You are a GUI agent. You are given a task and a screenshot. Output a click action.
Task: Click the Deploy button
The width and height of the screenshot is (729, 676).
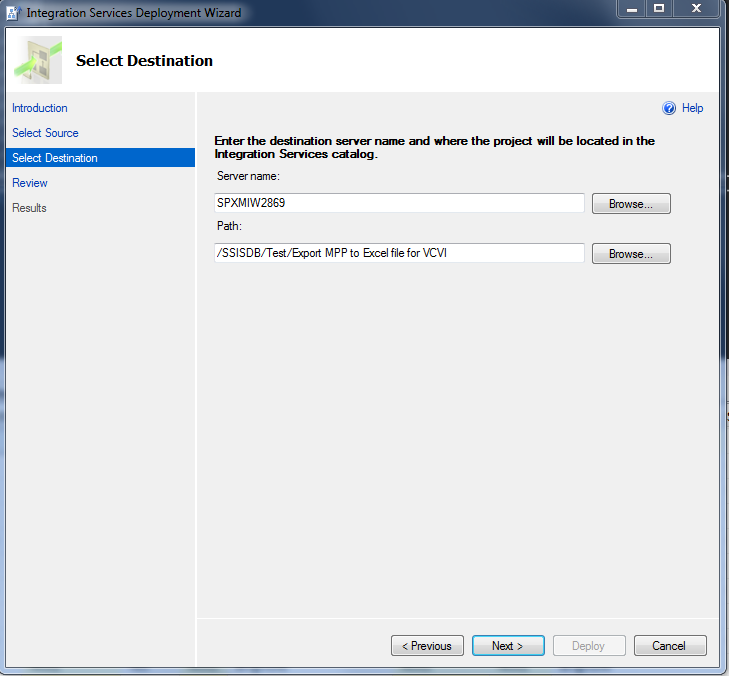588,646
